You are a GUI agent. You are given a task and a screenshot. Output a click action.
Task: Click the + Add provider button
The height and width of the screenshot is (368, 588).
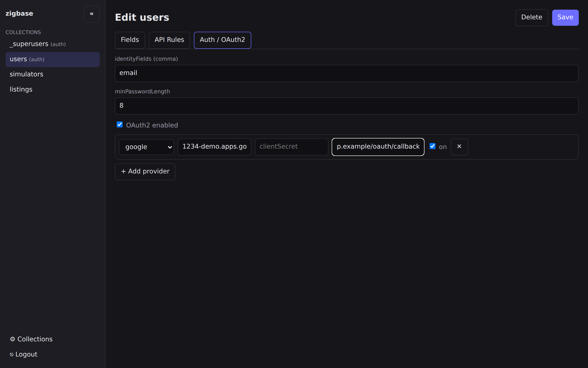coord(145,172)
